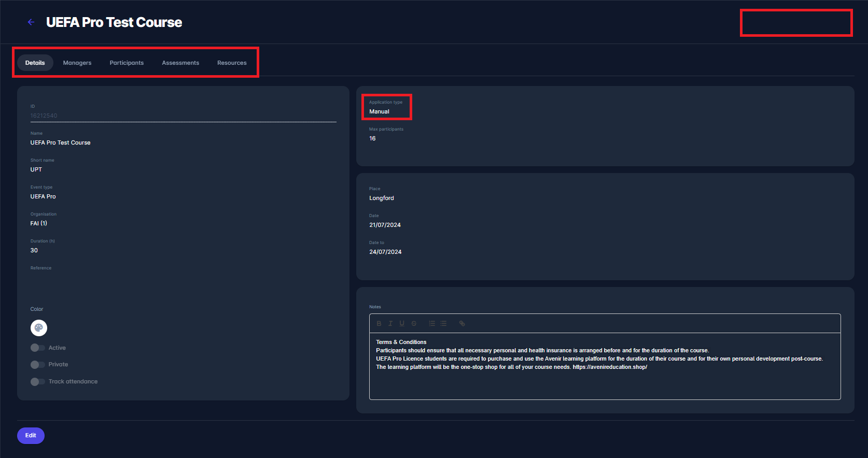Open the color palette picker
This screenshot has width=868, height=458.
(39, 328)
